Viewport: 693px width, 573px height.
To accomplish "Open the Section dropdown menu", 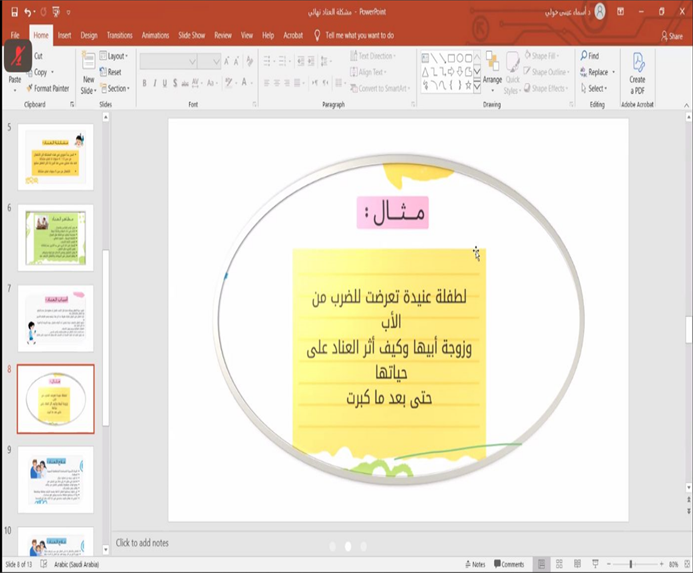I will pyautogui.click(x=116, y=88).
